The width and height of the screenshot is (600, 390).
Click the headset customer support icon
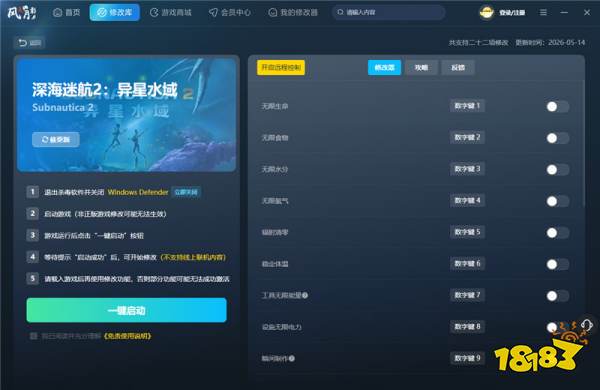[587, 325]
